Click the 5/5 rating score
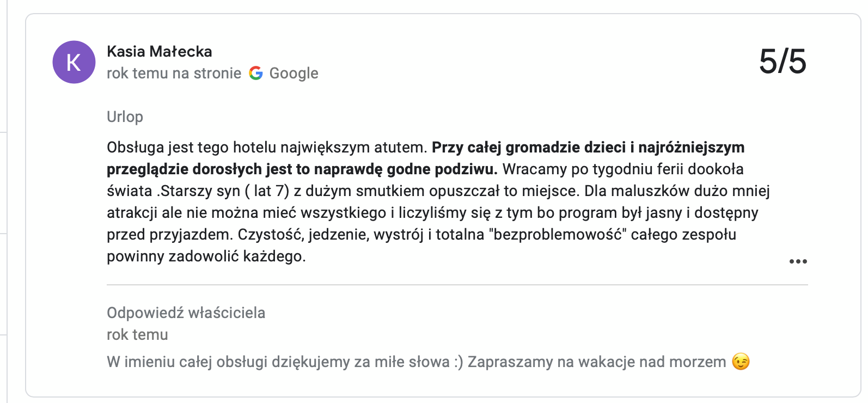This screenshot has width=868, height=403. (783, 61)
